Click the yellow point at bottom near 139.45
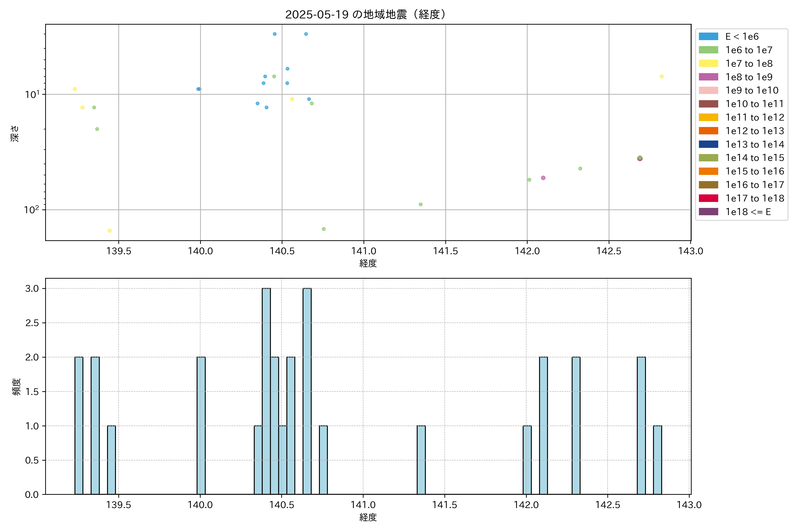This screenshot has height=532, width=798. [110, 231]
